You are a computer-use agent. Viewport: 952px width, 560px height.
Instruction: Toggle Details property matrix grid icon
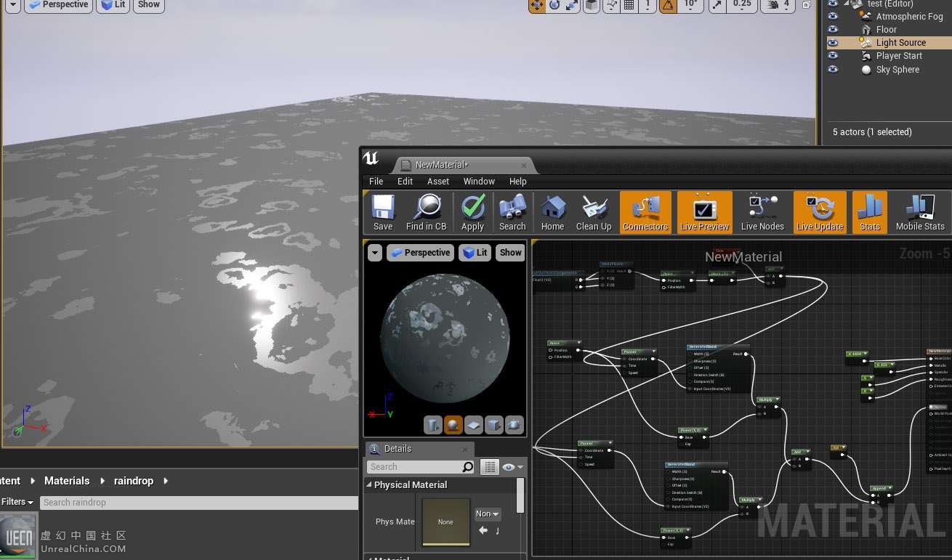pos(490,467)
